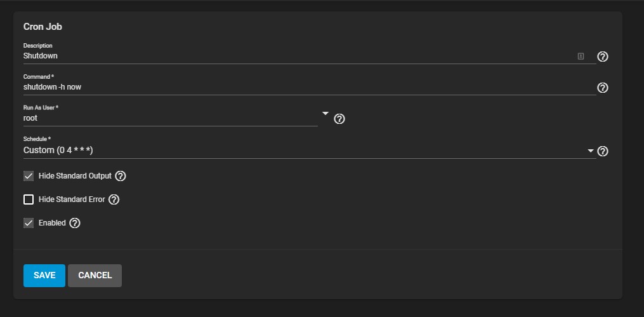Expand the Run As User dropdown arrow
This screenshot has width=644, height=317.
325,114
